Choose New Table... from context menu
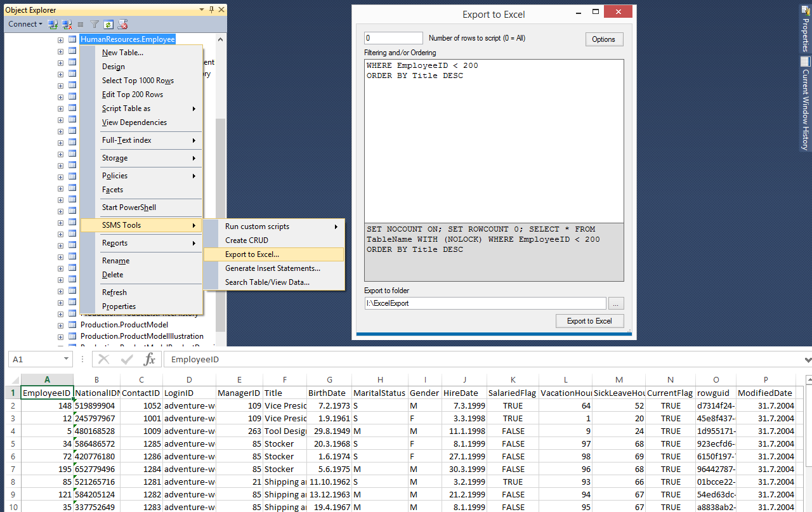The width and height of the screenshot is (812, 512). coord(141,53)
